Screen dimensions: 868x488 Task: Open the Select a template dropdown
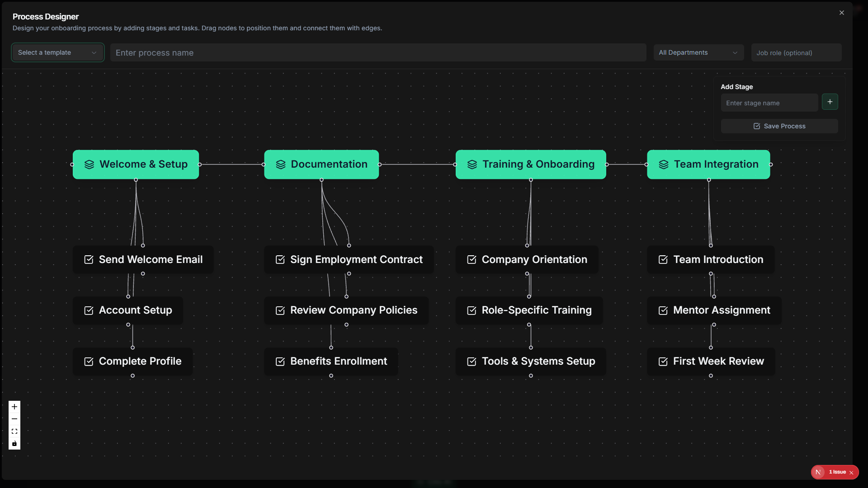coord(57,52)
